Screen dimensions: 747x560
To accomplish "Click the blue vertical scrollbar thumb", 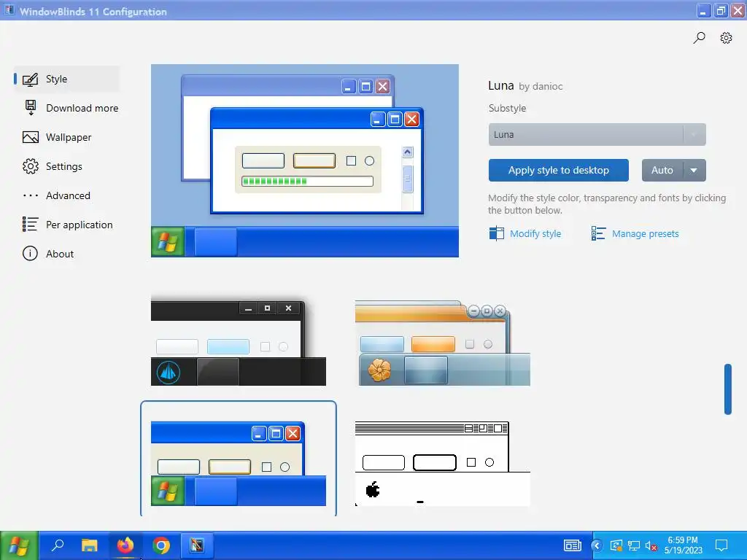I will tap(727, 389).
